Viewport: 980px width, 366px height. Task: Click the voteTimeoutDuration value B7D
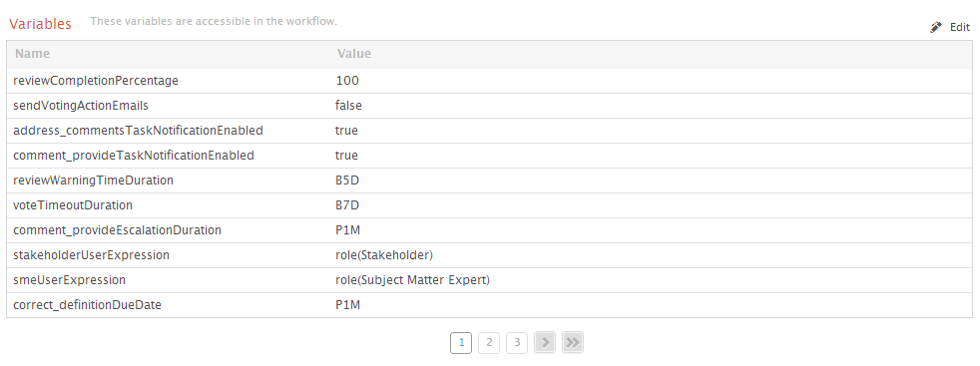pyautogui.click(x=347, y=204)
